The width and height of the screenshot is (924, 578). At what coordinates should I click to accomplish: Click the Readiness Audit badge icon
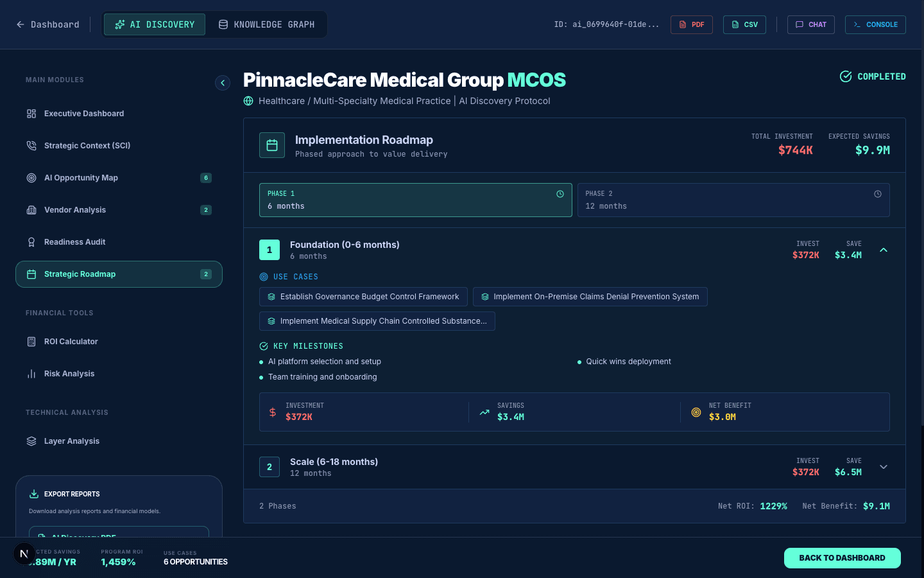click(31, 242)
